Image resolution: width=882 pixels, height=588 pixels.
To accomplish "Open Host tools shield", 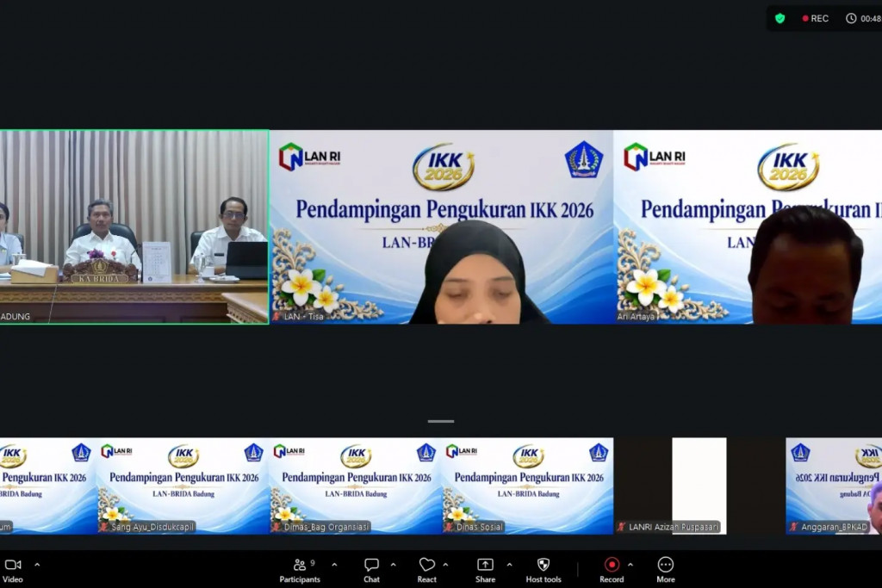I will 543,571.
